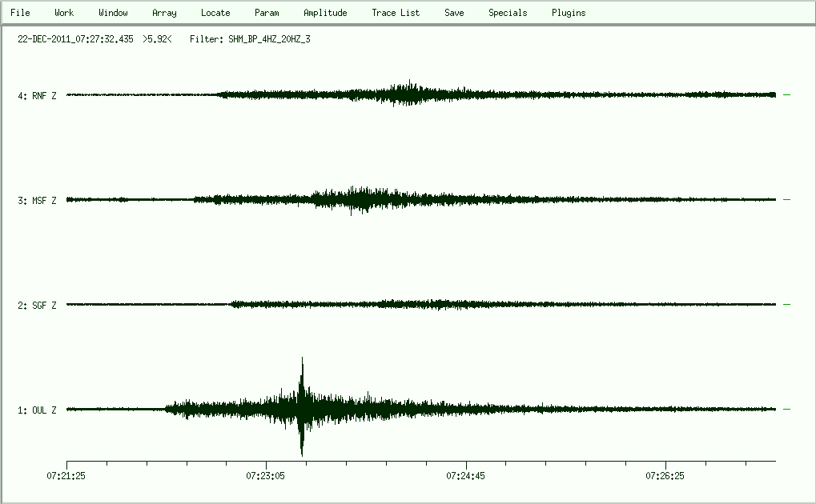
Task: Click the 07:24:45 time axis label
Action: click(467, 475)
